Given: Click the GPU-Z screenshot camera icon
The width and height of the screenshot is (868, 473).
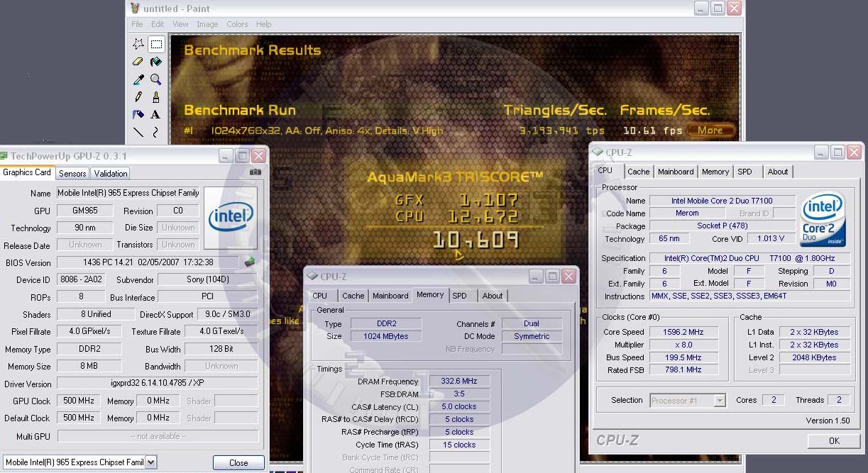Looking at the screenshot, I should coord(256,172).
